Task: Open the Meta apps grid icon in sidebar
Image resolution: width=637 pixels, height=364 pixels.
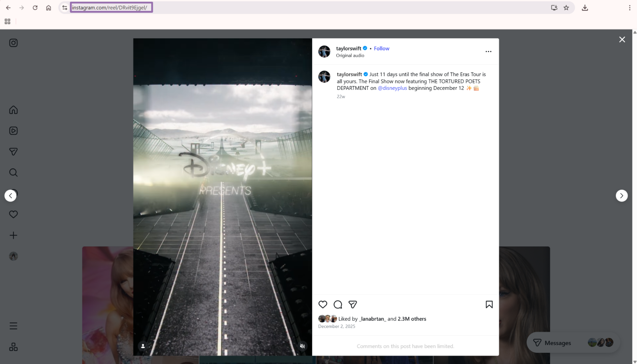Action: point(13,347)
